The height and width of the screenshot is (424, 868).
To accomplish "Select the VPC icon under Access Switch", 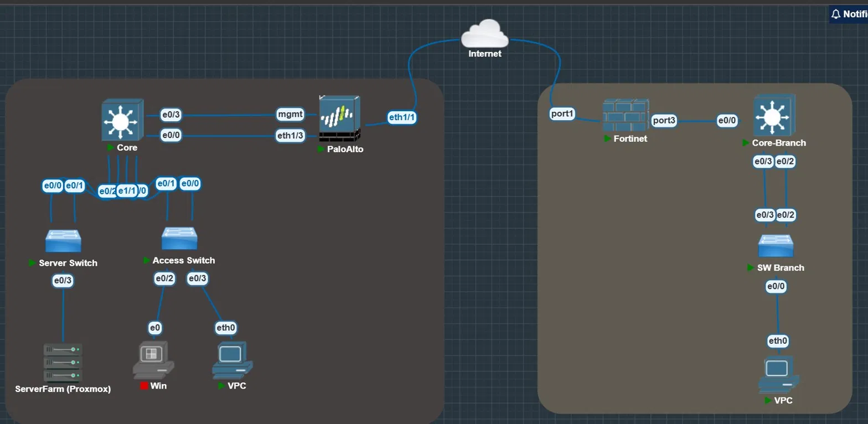I will pos(232,360).
